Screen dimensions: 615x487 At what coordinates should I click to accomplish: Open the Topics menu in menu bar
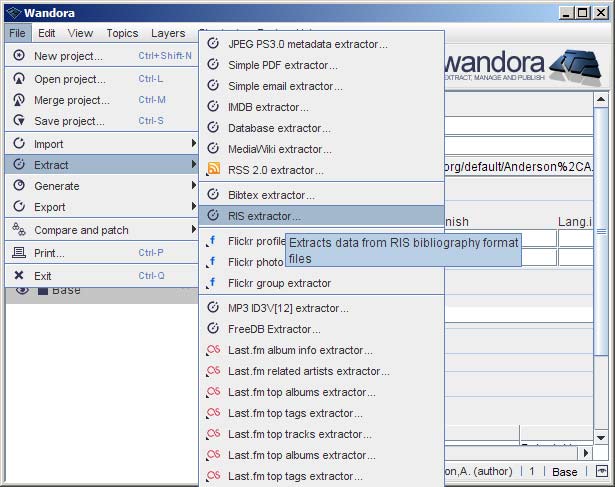122,33
